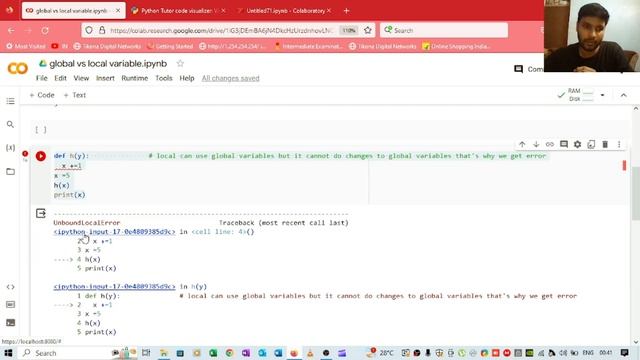Add a new Text cell
Image resolution: width=640 pixels, height=360 pixels.
[75, 95]
